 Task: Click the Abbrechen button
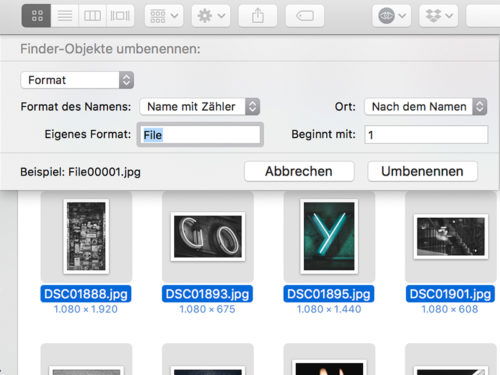[x=299, y=171]
